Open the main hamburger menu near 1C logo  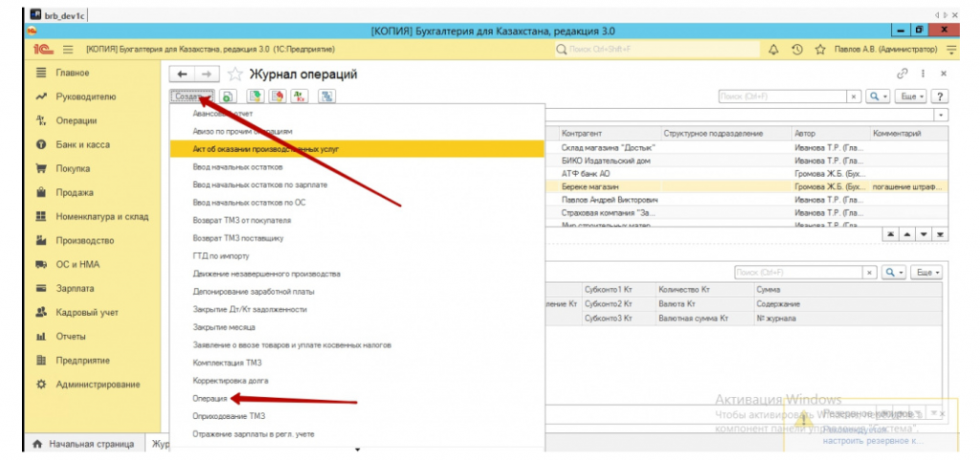(x=69, y=49)
